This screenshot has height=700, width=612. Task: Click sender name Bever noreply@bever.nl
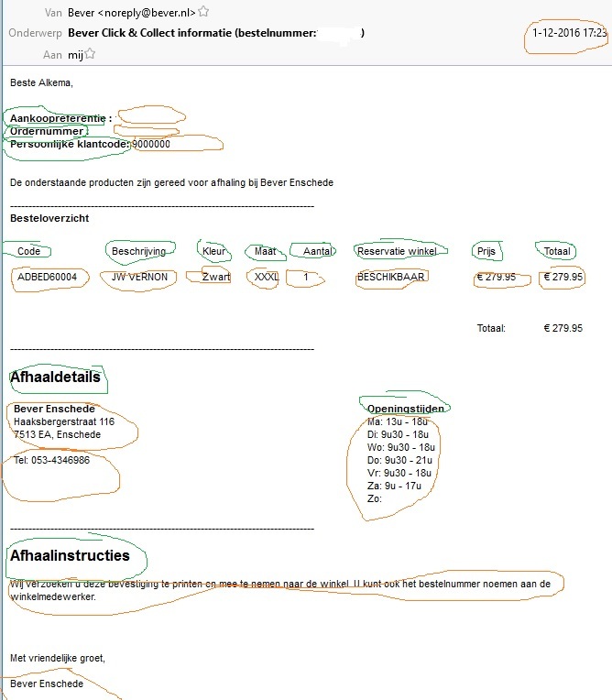(132, 12)
